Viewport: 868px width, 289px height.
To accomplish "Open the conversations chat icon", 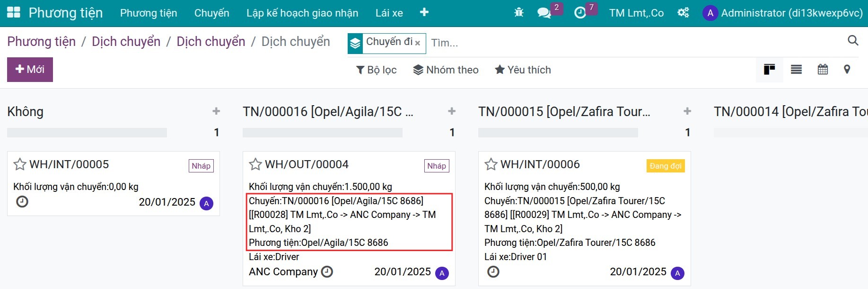I will 544,13.
